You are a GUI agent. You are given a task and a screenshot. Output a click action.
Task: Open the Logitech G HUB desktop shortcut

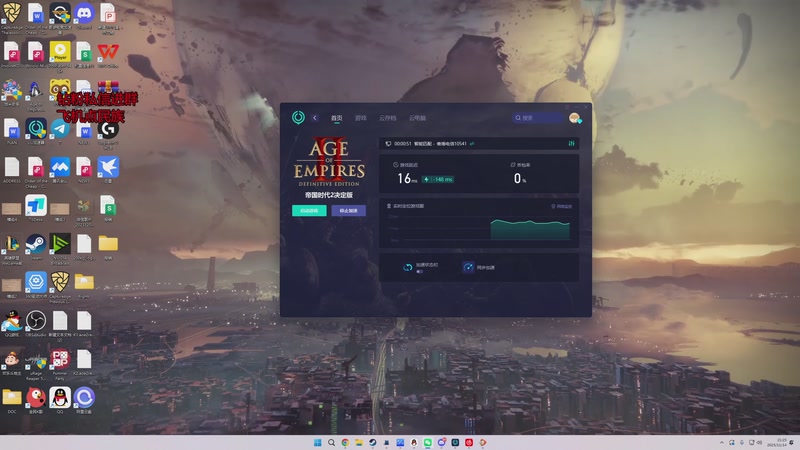tap(108, 129)
